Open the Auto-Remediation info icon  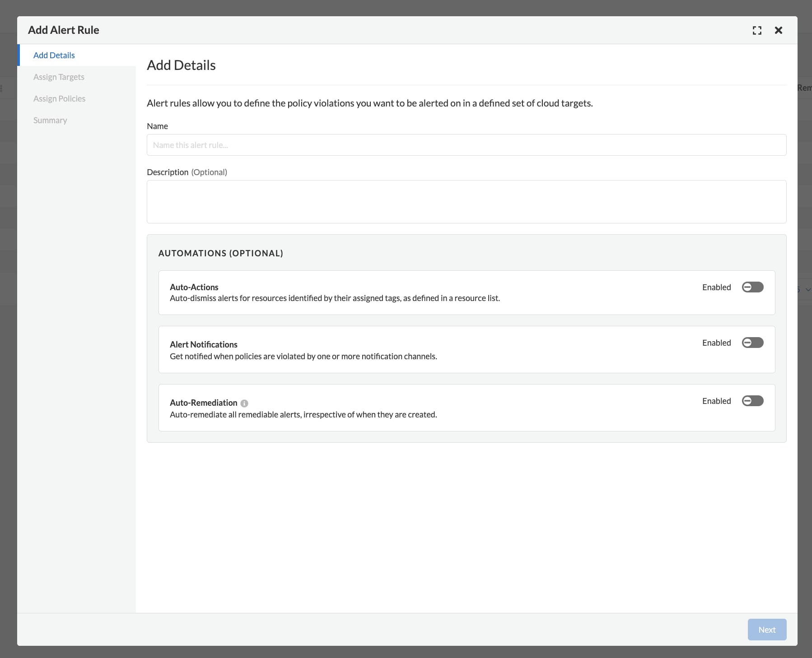pos(244,403)
